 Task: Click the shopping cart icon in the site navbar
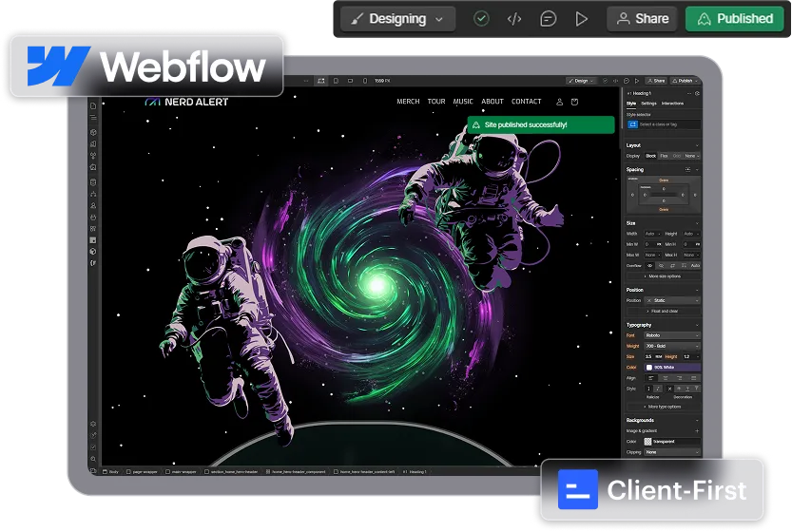point(575,102)
